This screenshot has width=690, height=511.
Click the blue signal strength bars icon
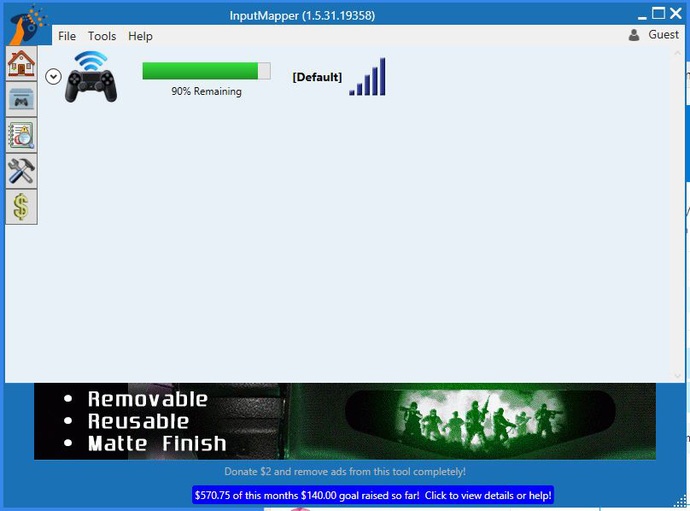coord(367,77)
